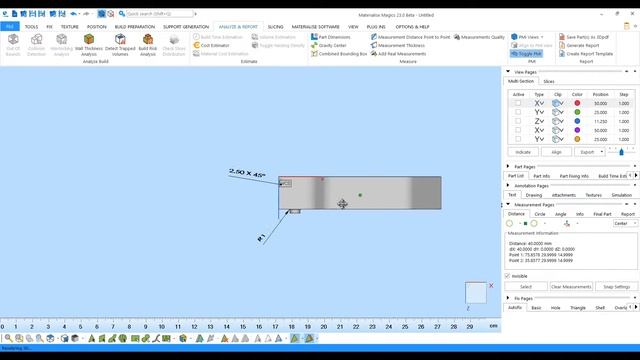This screenshot has height=360, width=640.
Task: Click Clear Measurements button
Action: click(x=571, y=287)
